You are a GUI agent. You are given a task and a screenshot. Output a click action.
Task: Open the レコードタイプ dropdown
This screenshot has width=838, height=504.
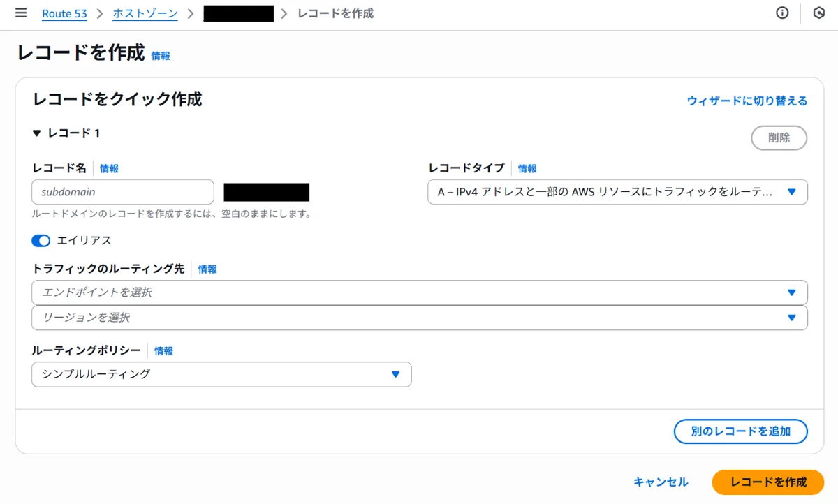[x=617, y=192]
